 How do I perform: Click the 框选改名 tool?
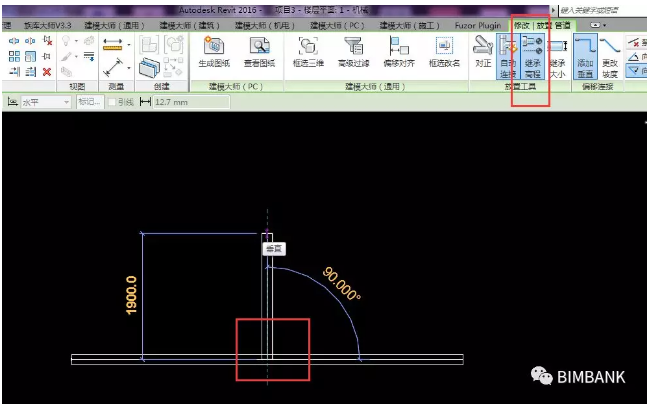pos(444,52)
